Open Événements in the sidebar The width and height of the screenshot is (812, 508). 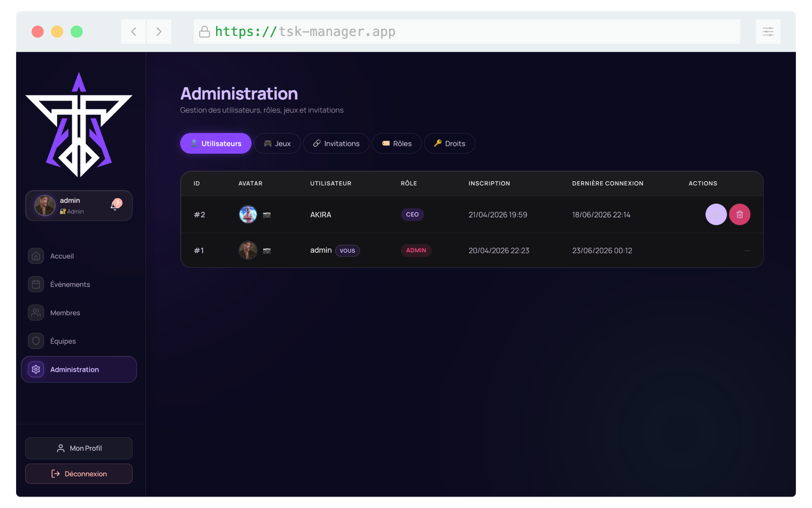pyautogui.click(x=79, y=284)
